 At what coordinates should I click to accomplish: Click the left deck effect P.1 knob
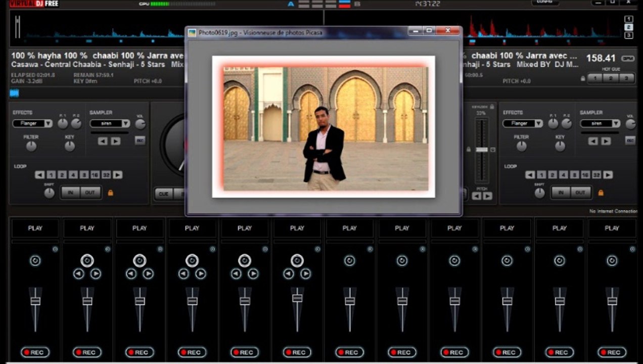[63, 123]
